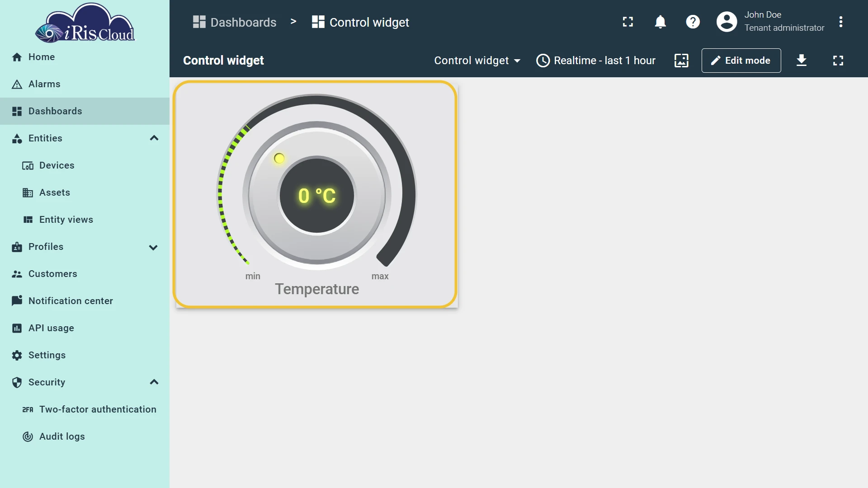Click the Customers people icon
868x488 pixels.
point(17,274)
